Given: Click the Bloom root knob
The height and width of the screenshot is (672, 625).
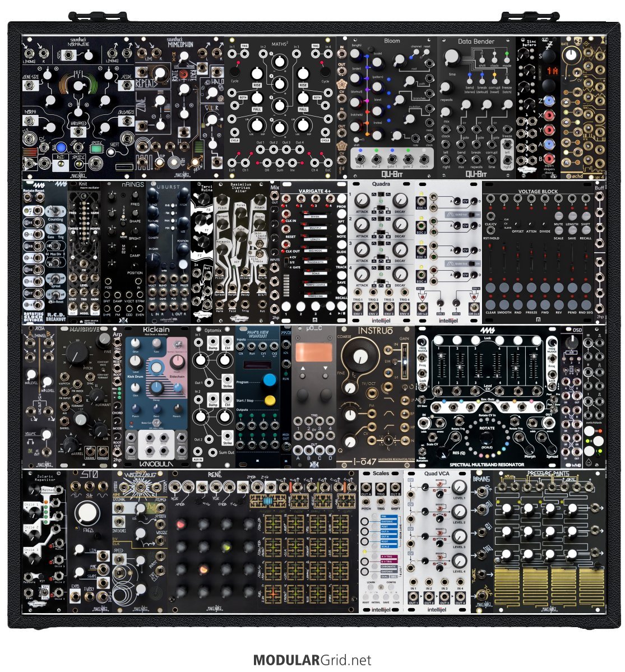Looking at the screenshot, I should pyautogui.click(x=399, y=61).
